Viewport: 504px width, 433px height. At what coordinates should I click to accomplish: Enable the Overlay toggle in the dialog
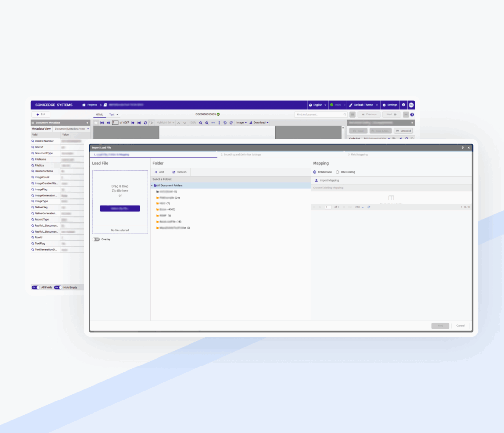pos(96,239)
